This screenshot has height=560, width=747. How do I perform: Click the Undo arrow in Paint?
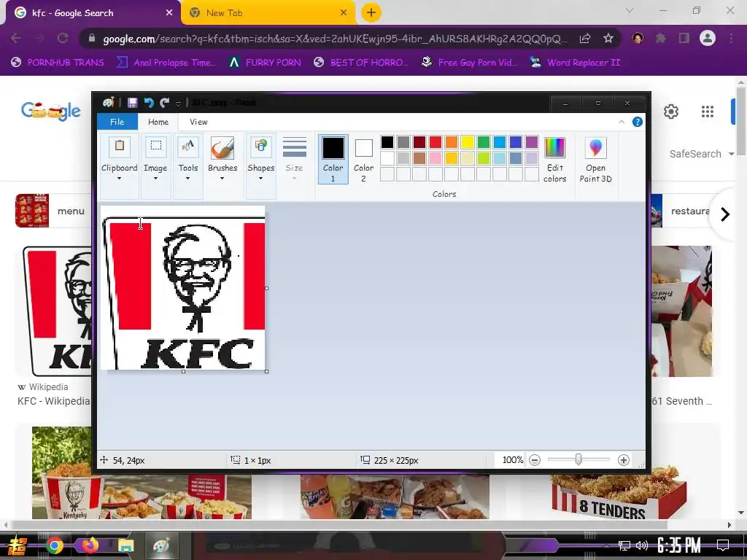149,102
